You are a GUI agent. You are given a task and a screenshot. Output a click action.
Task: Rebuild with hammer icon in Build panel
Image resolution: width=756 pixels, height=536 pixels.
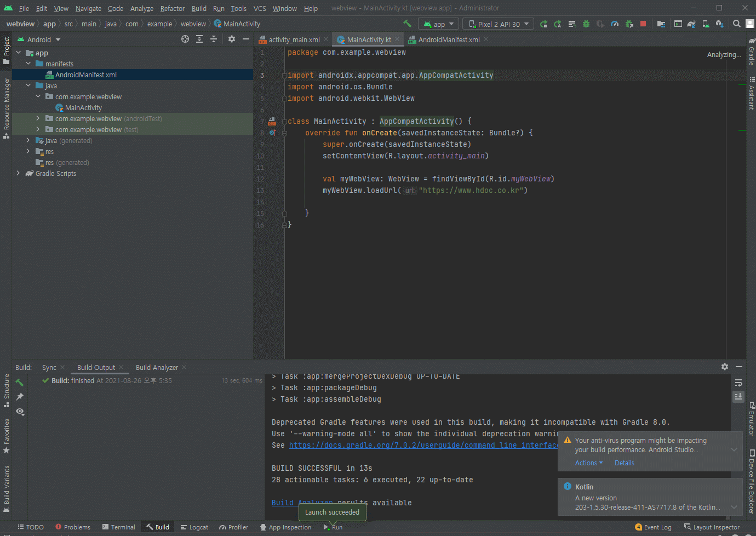(x=20, y=383)
